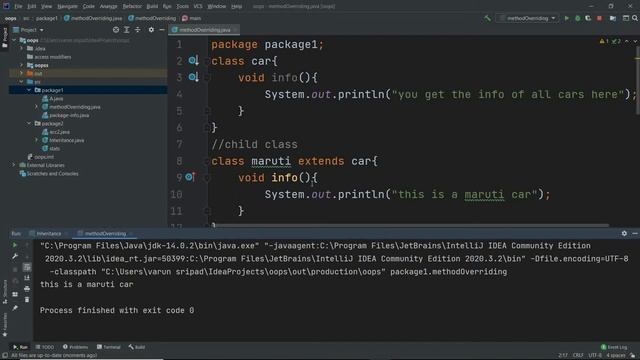Collapse the package2 folder

click(x=29, y=123)
